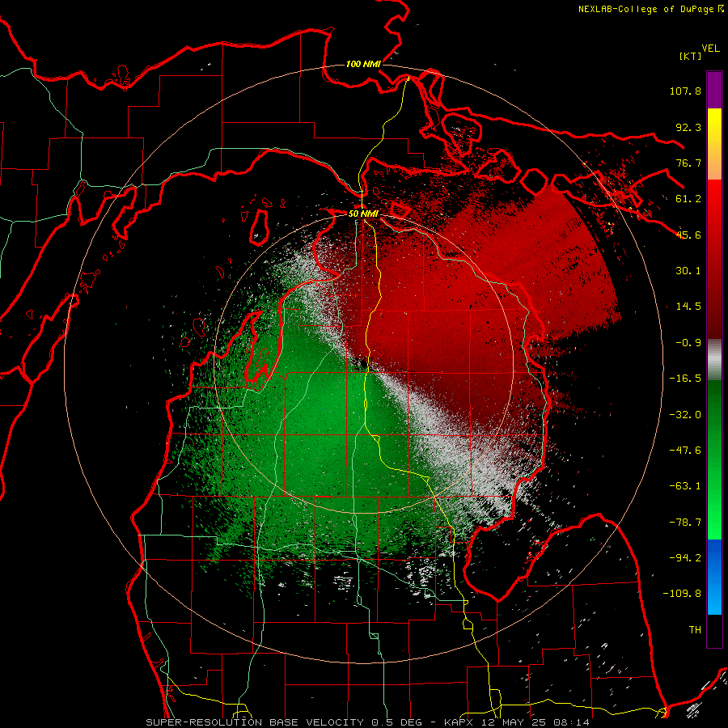Click the 107.8 velocity scale value
Image resolution: width=728 pixels, height=728 pixels.
[685, 91]
